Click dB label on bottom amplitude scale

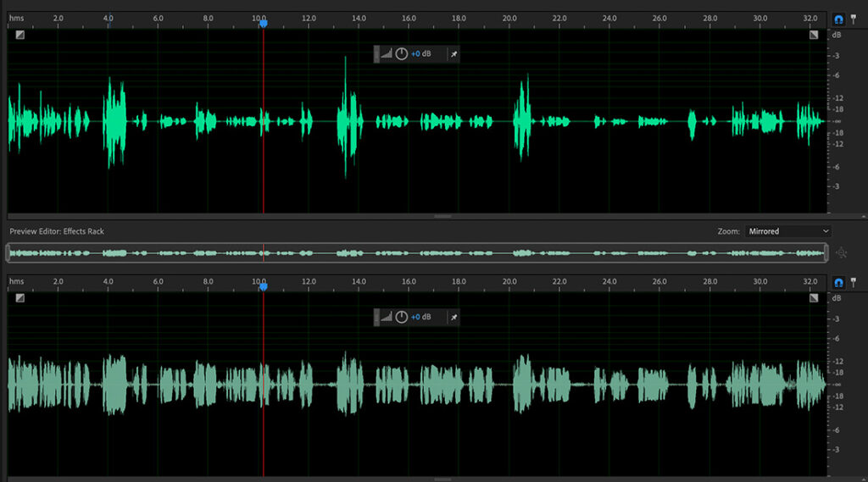tap(837, 298)
